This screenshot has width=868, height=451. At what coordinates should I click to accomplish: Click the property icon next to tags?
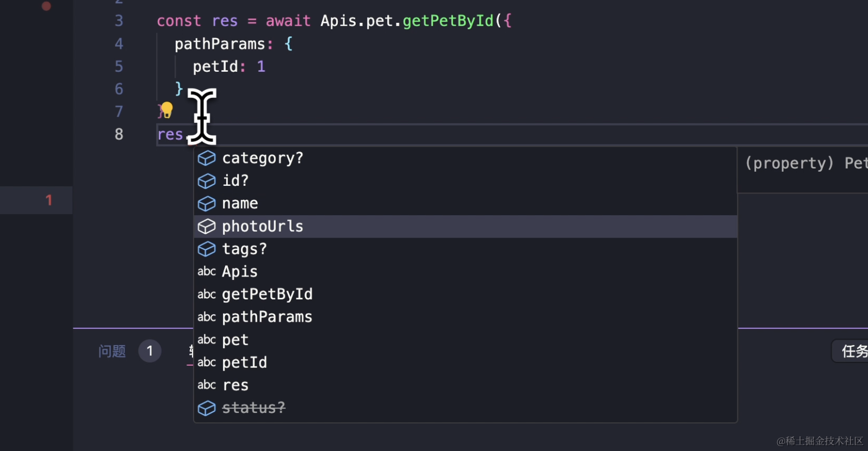click(x=207, y=249)
